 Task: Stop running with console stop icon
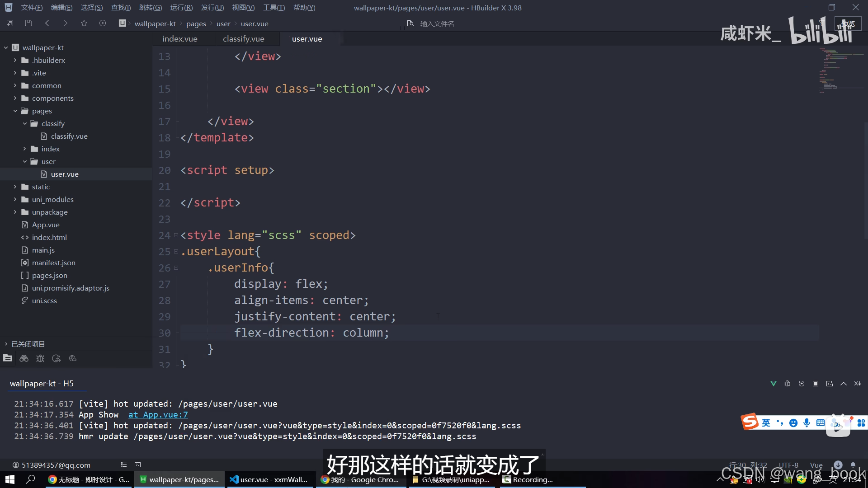(x=816, y=384)
